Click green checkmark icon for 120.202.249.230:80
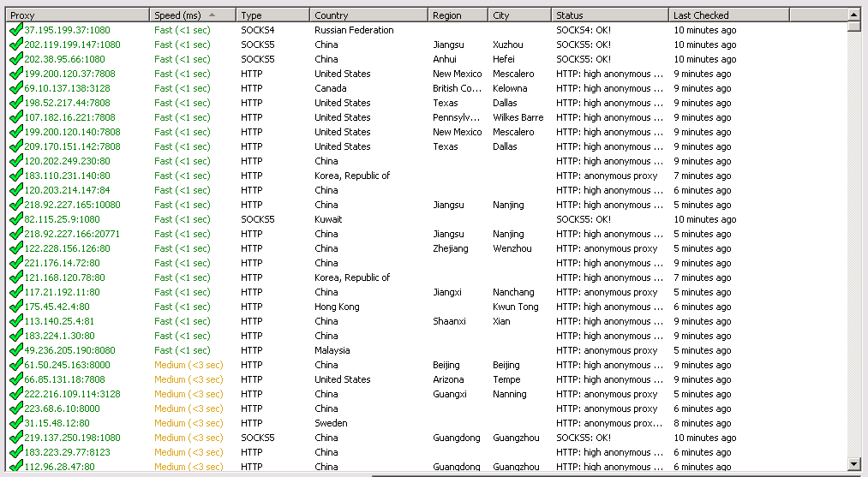This screenshot has height=477, width=868. click(x=16, y=160)
